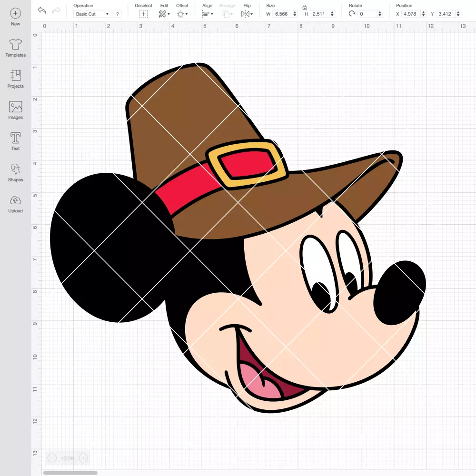Open the Flip options
The image size is (476, 476).
pos(247,14)
